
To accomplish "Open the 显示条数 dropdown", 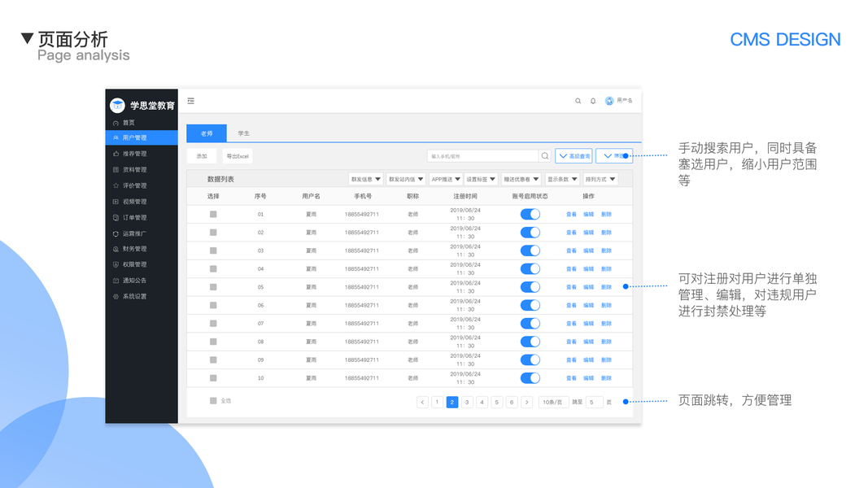I will [562, 179].
